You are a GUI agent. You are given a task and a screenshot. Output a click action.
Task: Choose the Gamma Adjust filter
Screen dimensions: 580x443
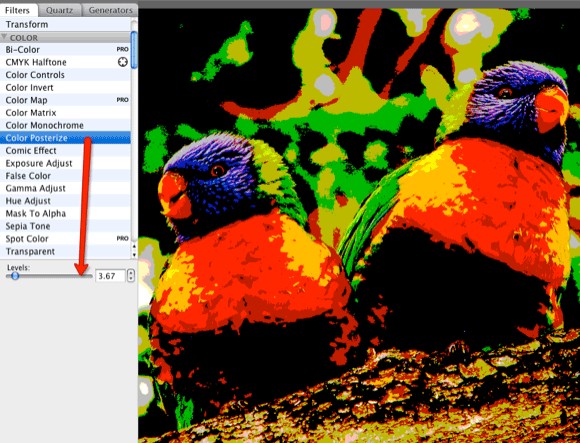[65, 188]
